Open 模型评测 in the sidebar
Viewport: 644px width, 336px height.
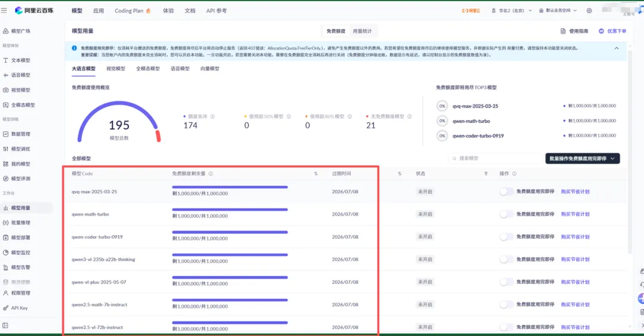pos(17,178)
